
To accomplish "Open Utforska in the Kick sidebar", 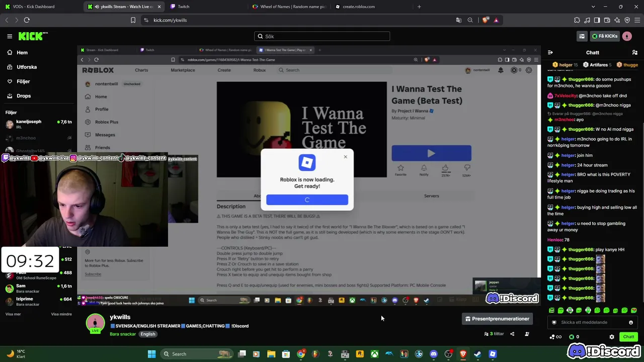I will [x=26, y=67].
